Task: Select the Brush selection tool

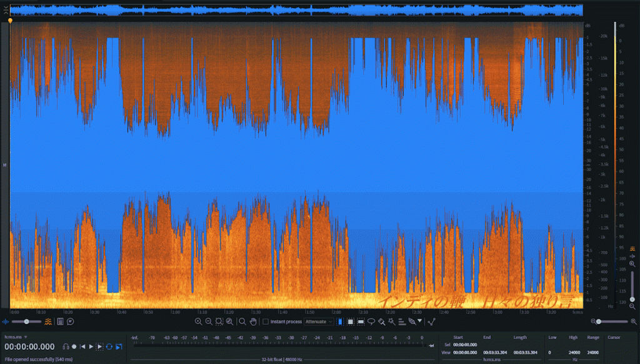Action: click(x=381, y=322)
